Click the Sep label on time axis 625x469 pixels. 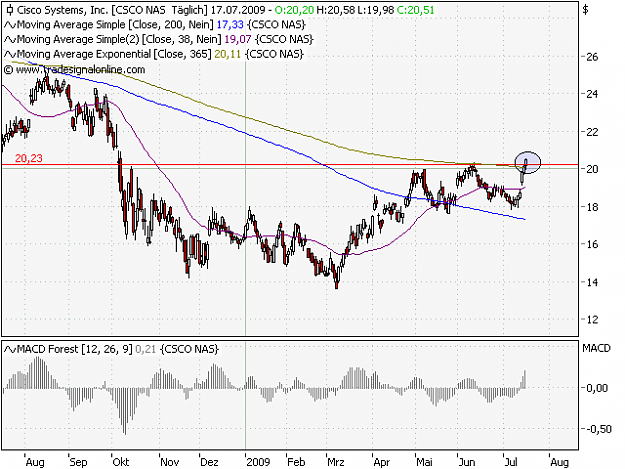click(x=78, y=462)
